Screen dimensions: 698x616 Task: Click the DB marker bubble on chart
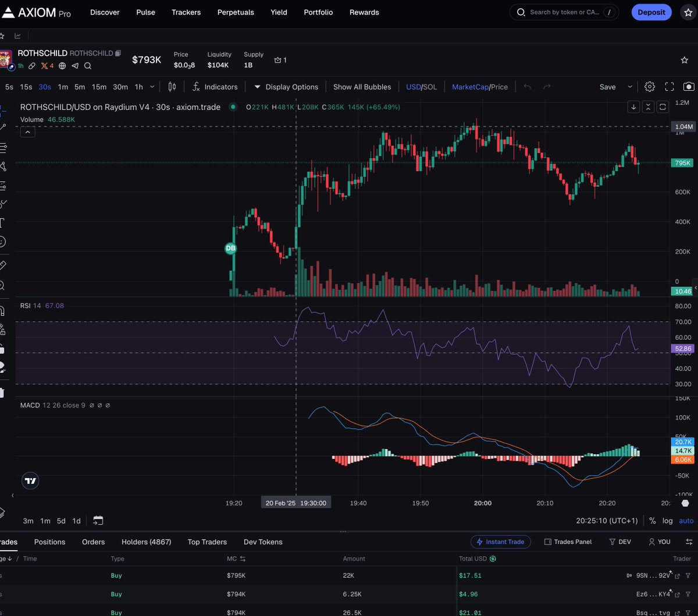pyautogui.click(x=230, y=248)
